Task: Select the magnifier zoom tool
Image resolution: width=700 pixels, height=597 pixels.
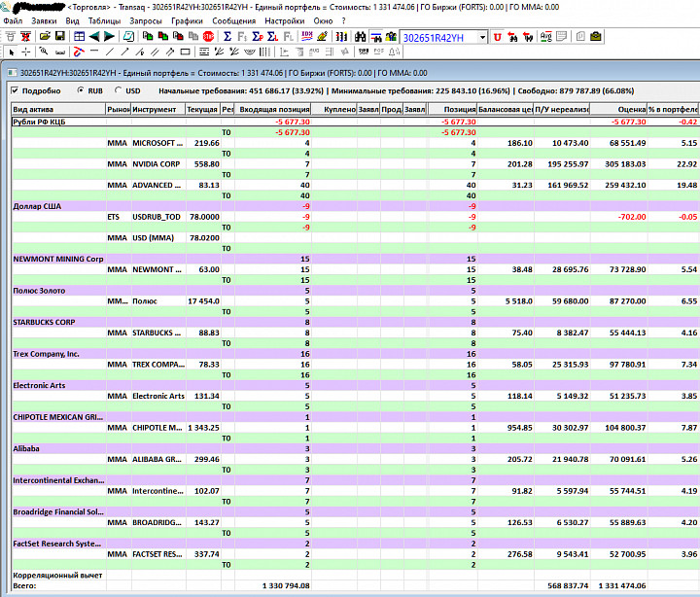Action: 44,53
